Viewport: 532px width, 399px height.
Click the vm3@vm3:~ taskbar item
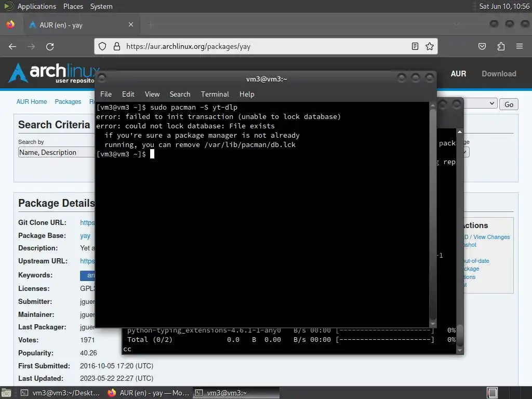236,393
